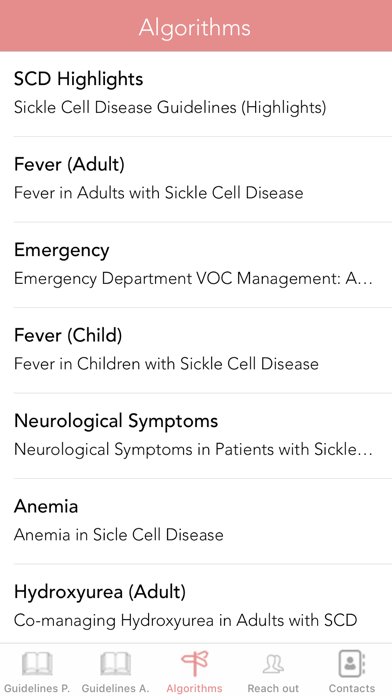This screenshot has width=392, height=696.
Task: Switch to the Guidelines A. tab label
Action: tap(115, 688)
